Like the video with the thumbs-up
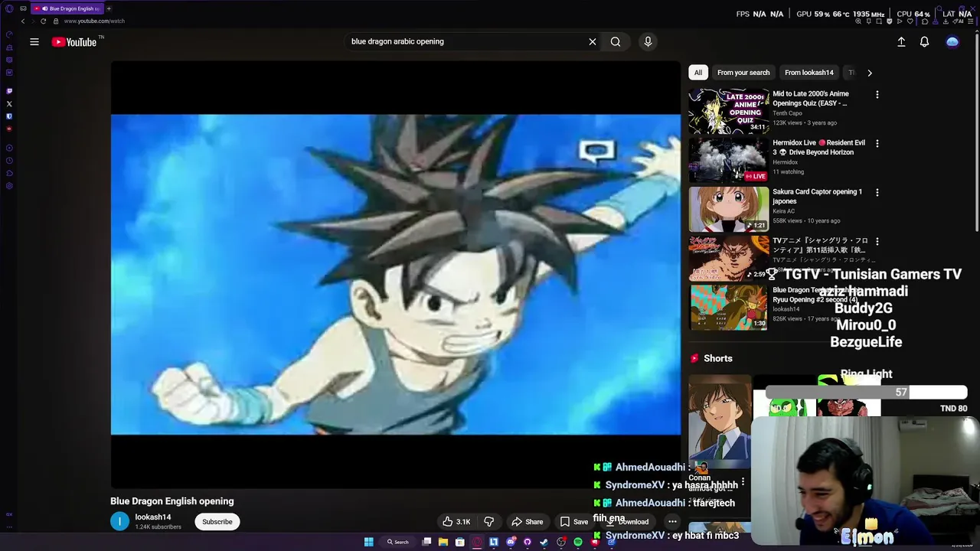 (456, 522)
